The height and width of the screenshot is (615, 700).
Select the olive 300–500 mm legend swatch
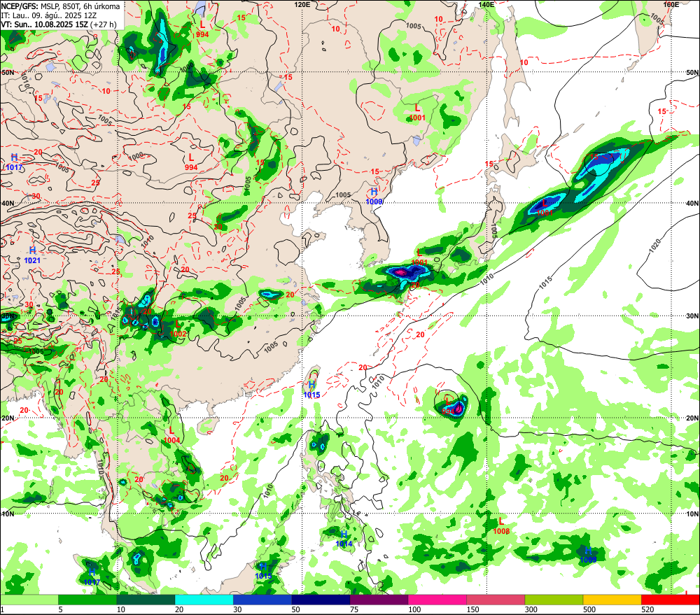tap(554, 600)
